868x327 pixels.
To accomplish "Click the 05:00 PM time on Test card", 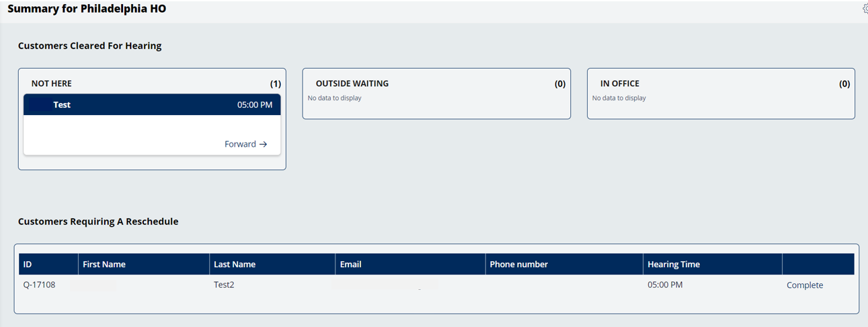I will click(255, 105).
